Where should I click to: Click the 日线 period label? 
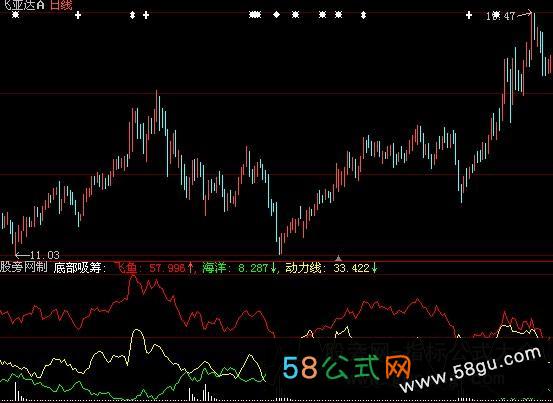click(x=61, y=5)
